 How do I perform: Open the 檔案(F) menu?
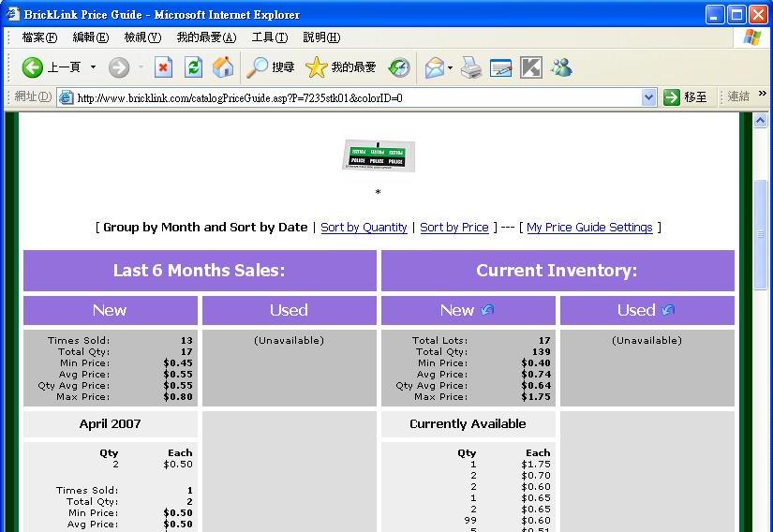click(x=38, y=37)
